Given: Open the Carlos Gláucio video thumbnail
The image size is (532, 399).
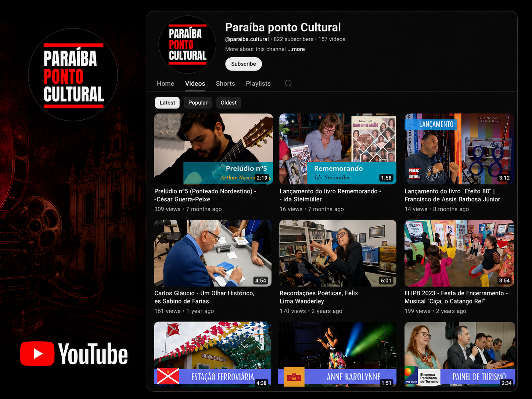Looking at the screenshot, I should (213, 253).
